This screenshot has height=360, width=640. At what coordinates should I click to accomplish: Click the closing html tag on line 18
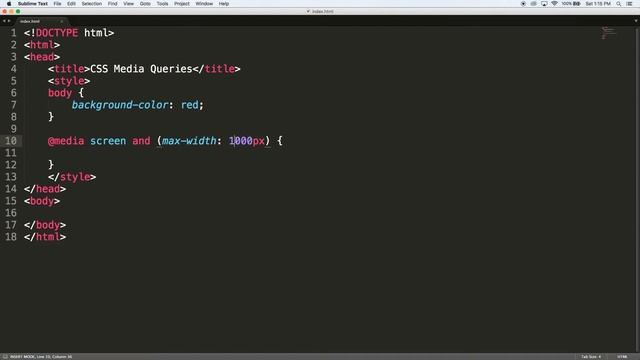tap(45, 237)
